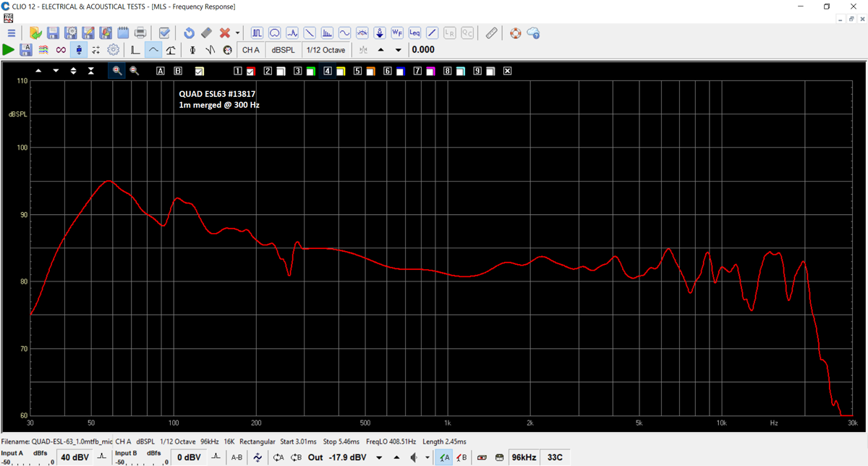The height and width of the screenshot is (466, 868).
Task: Open the WF wow and flutter icon
Action: pyautogui.click(x=397, y=33)
